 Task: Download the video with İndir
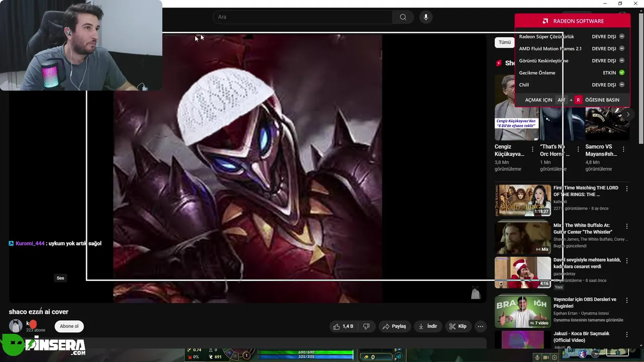point(428,326)
